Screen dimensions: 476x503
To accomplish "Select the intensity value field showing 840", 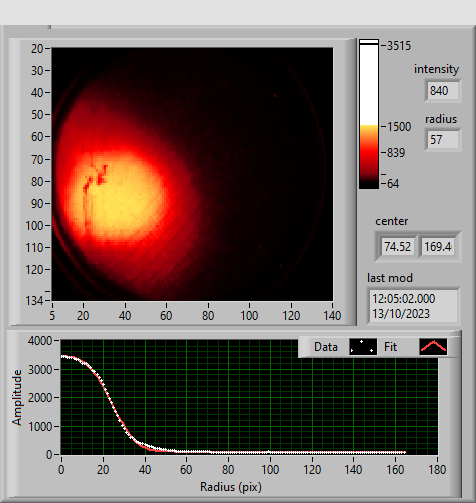I will (x=443, y=91).
